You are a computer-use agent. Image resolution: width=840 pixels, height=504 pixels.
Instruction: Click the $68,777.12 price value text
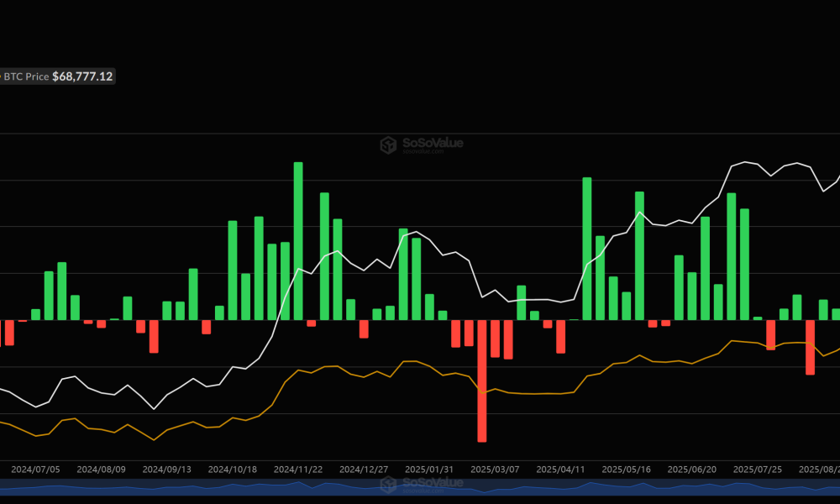(81, 76)
